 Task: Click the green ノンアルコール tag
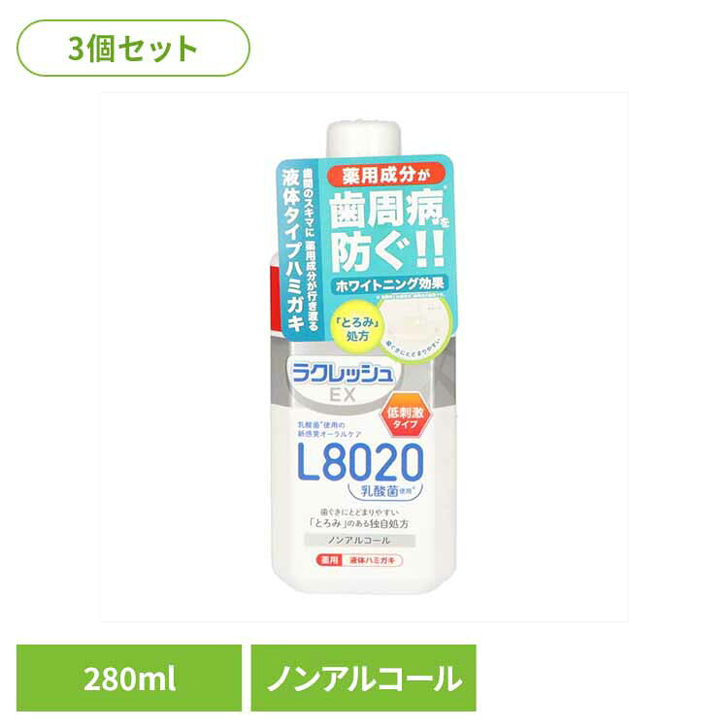(x=364, y=678)
